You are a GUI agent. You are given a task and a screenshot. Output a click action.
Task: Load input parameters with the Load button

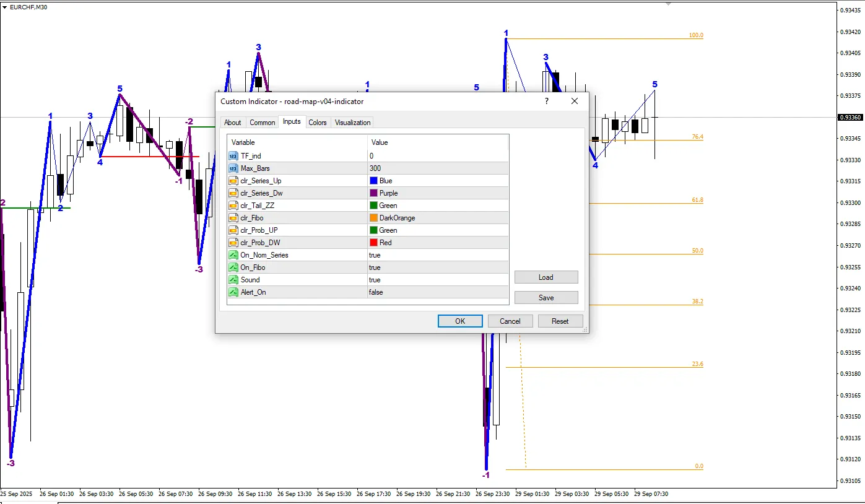pos(546,277)
